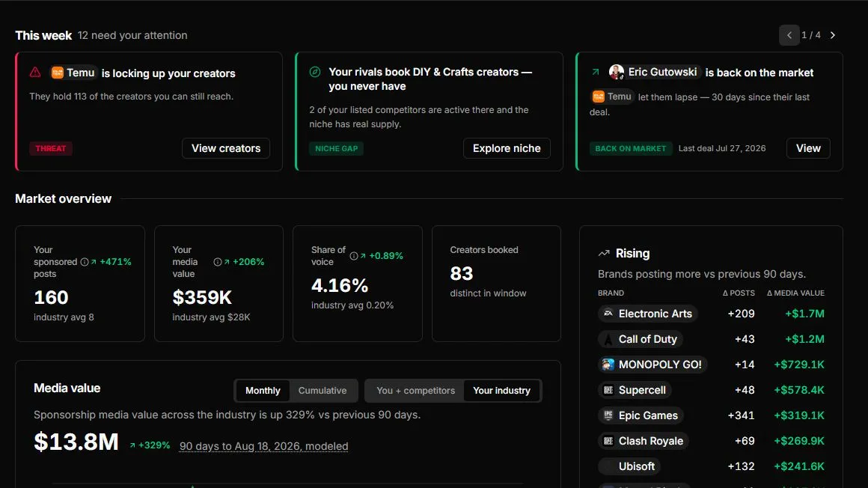Screen dimensions: 868x488
Task: Click the industry avg $28K text
Action: 211,317
